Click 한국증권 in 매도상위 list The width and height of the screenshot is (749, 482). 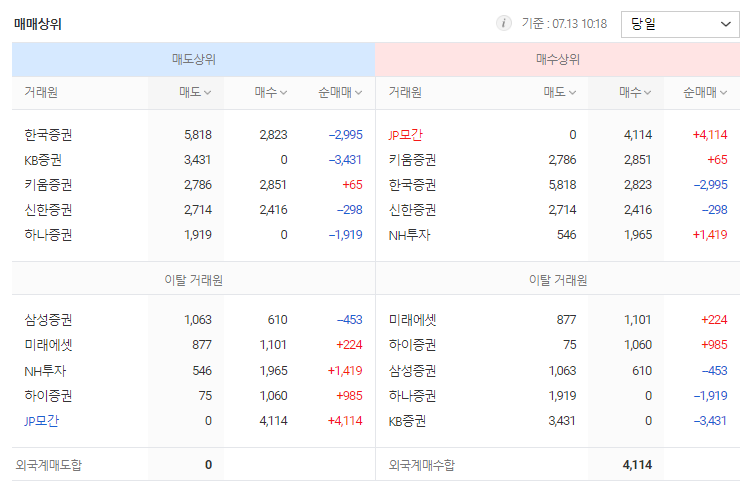tap(48, 135)
